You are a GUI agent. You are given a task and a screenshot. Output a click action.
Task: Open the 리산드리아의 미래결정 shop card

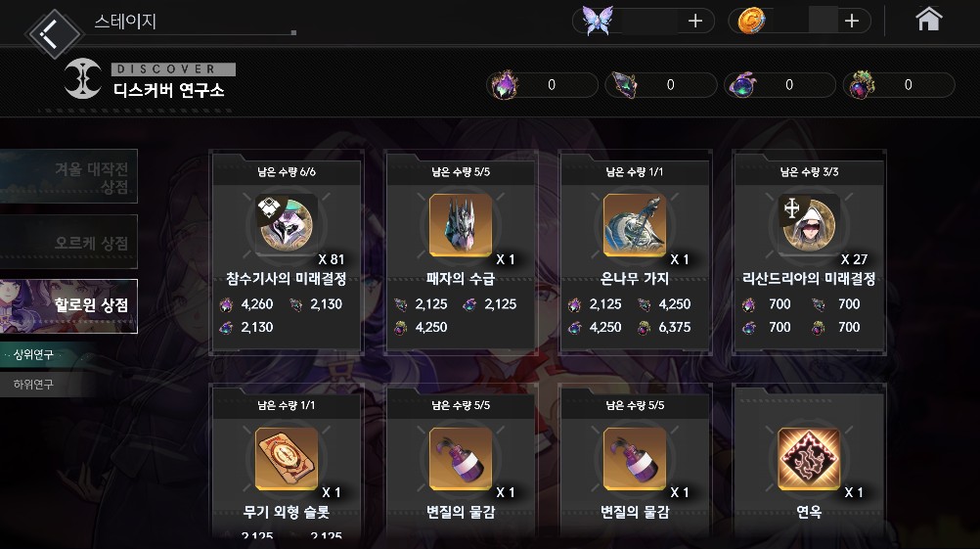[x=809, y=252]
